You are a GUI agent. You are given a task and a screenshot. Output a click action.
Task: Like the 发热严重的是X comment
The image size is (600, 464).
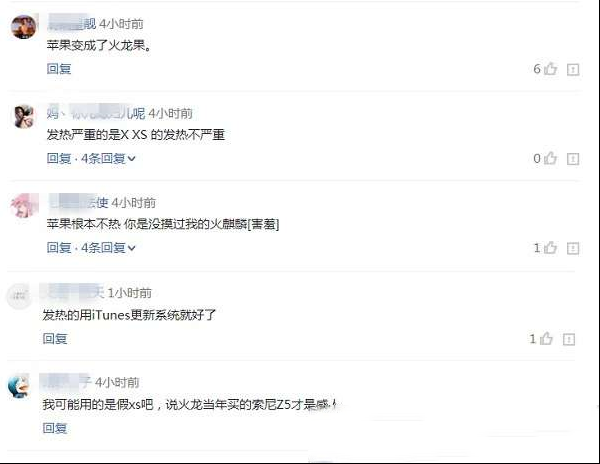coord(550,158)
